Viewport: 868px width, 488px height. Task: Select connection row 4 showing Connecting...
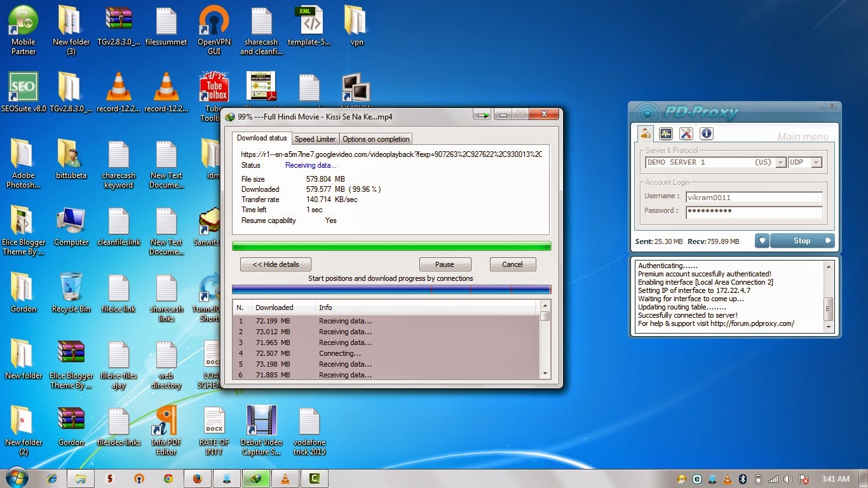tap(386, 353)
